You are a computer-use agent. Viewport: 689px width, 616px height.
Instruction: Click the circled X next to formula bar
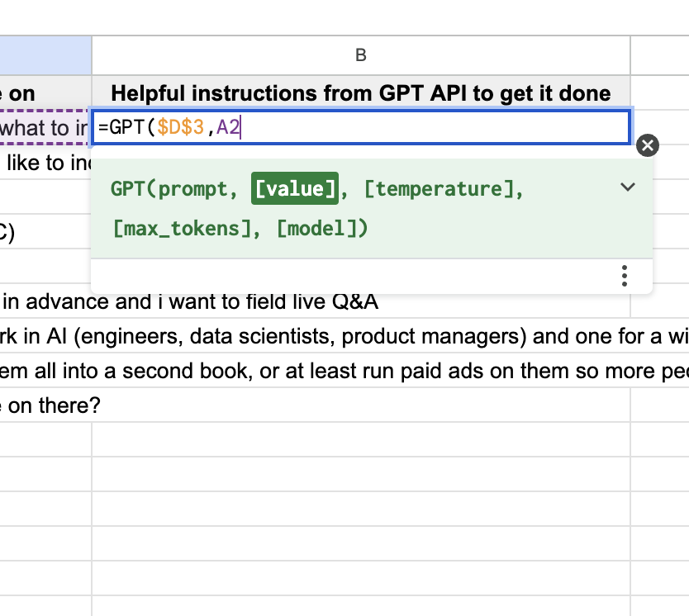point(648,145)
